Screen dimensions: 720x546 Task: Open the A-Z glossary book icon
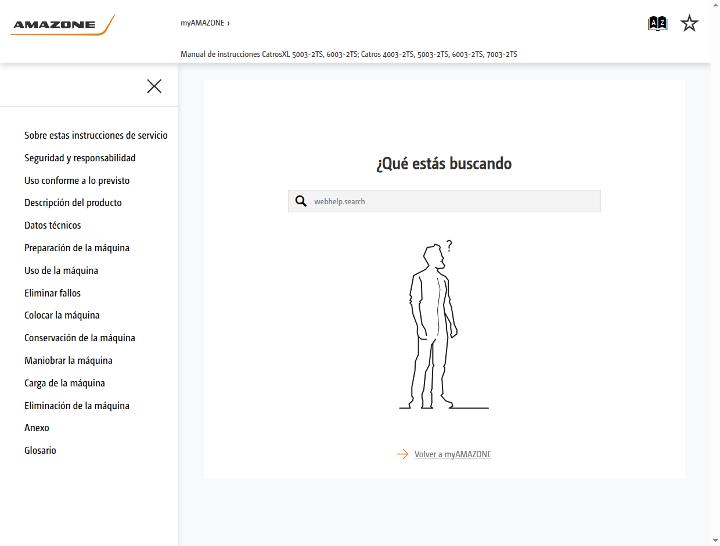657,23
